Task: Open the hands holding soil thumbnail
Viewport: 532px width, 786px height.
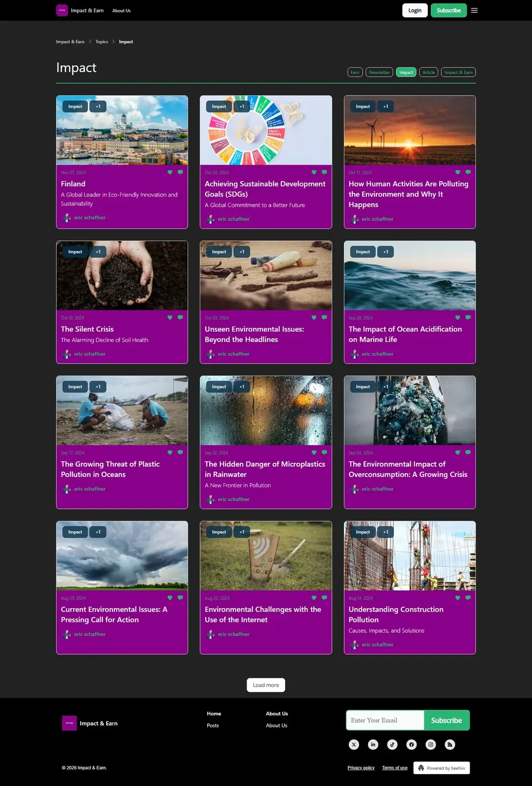Action: [122, 276]
